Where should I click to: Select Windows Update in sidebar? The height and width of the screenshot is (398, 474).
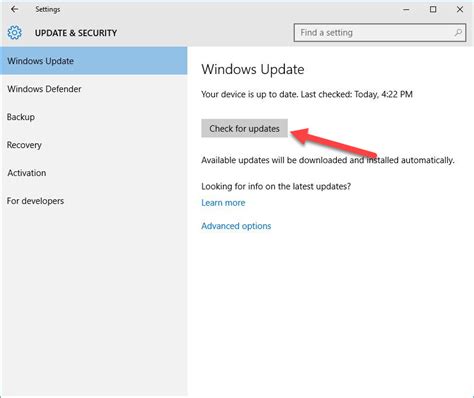point(94,61)
